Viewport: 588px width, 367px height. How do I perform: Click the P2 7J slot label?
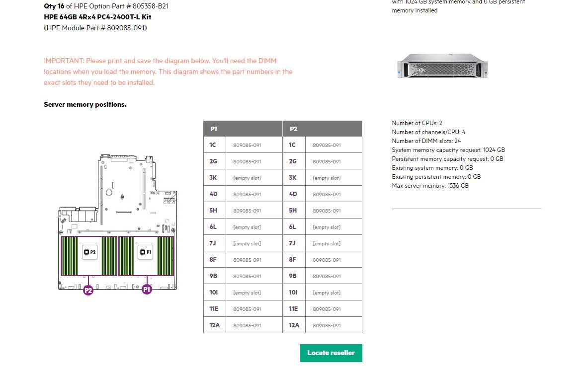click(292, 243)
